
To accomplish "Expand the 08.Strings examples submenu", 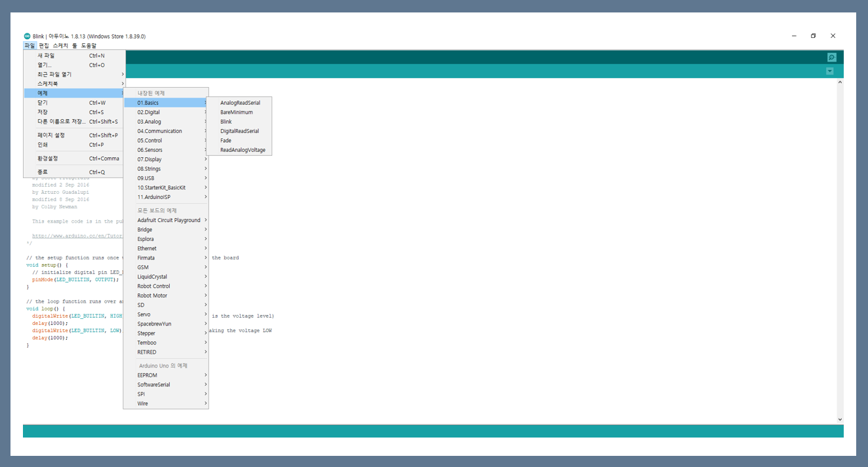I will click(166, 169).
